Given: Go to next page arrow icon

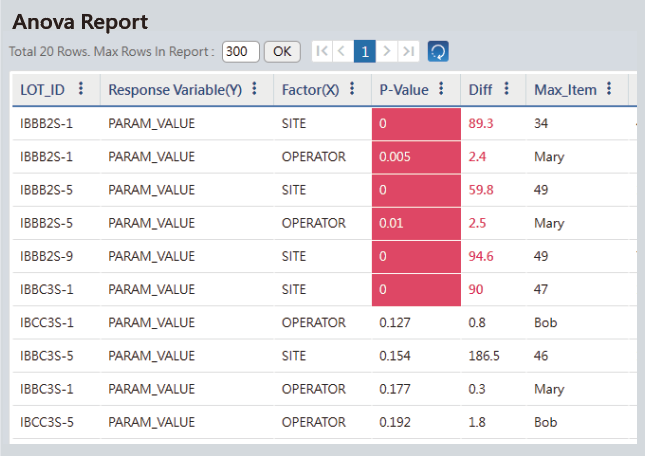Looking at the screenshot, I should (387, 51).
